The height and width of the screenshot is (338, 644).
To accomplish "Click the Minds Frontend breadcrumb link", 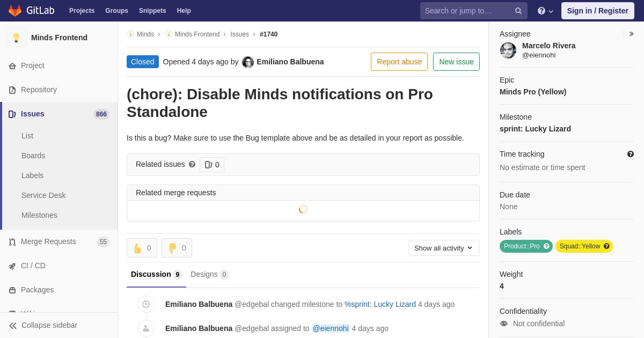I will pyautogui.click(x=197, y=34).
